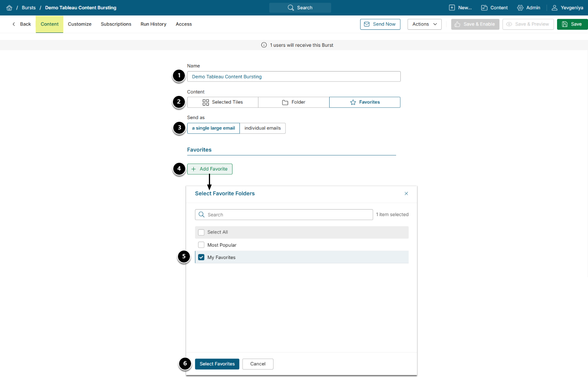Click the magnifier icon in top search
This screenshot has height=382, width=588.
coord(291,8)
